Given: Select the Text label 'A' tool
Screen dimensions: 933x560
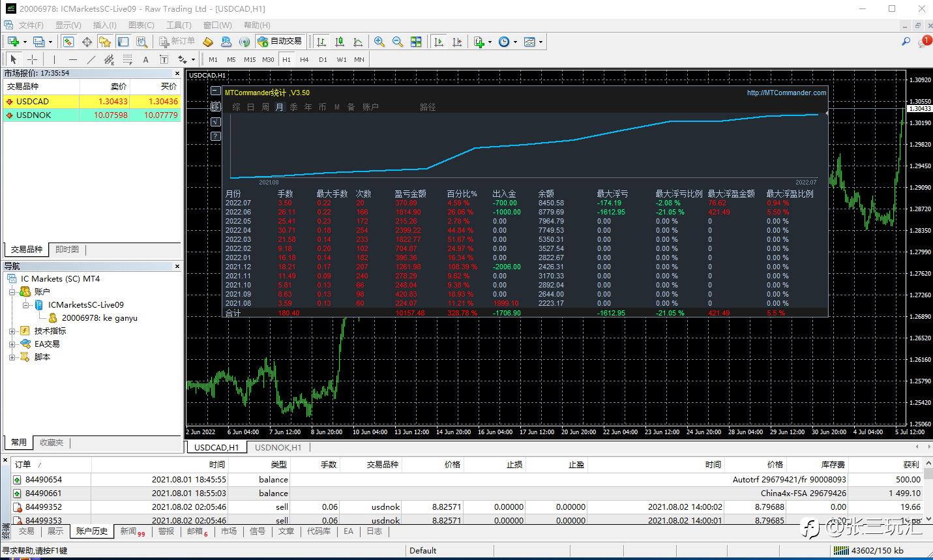Looking at the screenshot, I should tap(145, 59).
